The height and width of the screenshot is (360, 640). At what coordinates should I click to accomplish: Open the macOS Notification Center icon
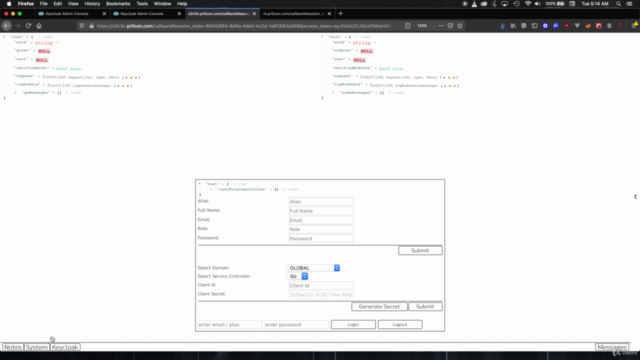(629, 4)
